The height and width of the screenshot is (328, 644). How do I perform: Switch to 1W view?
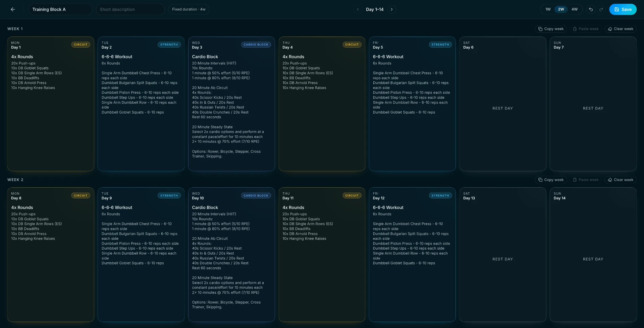tap(548, 9)
